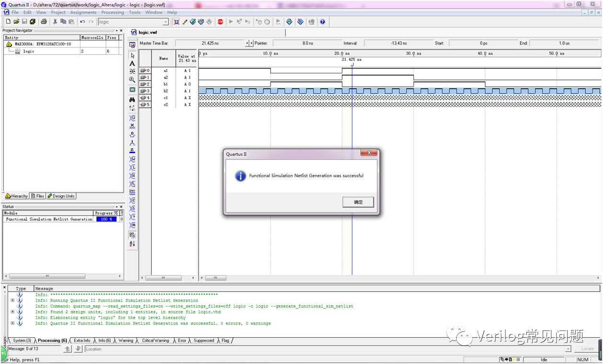
Task: Click the Master Time Bar value field
Action: click(210, 43)
